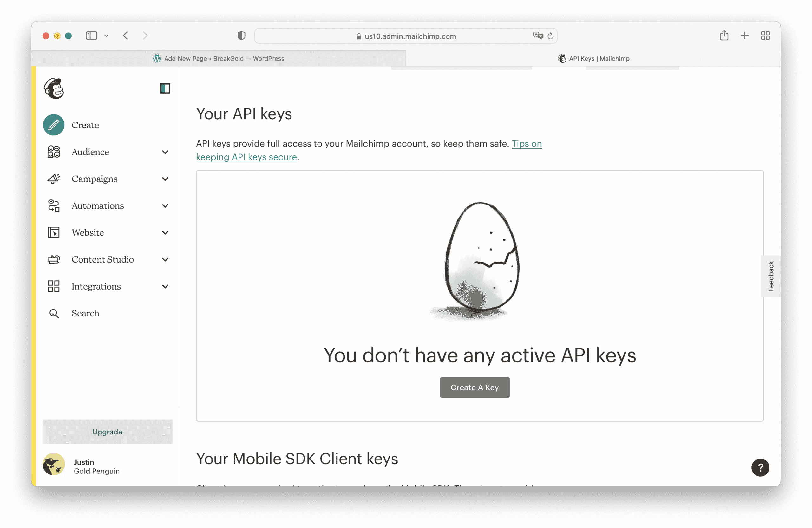Click the Create pencil icon
812x528 pixels.
coord(54,125)
